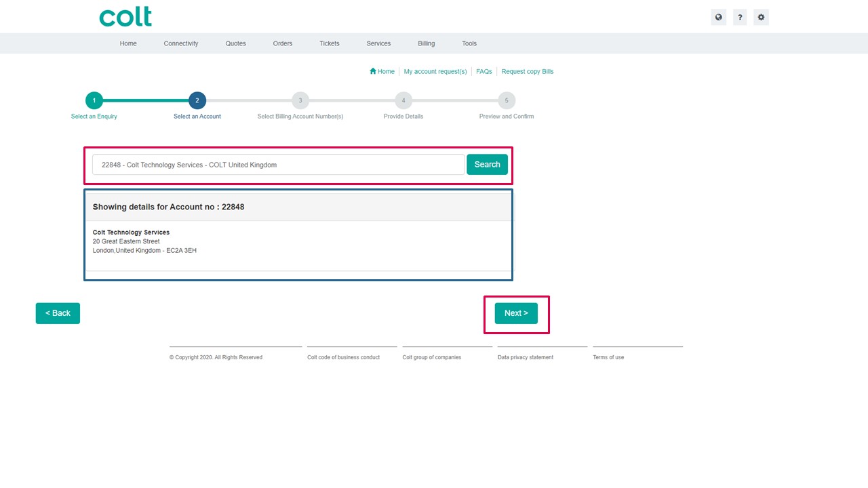The image size is (868, 488).
Task: Open the FAQs link
Action: 484,71
